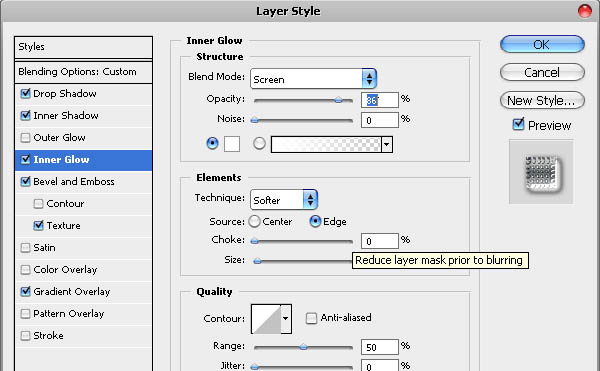Select the Styles list entry
This screenshot has height=371, width=600.
[83, 47]
